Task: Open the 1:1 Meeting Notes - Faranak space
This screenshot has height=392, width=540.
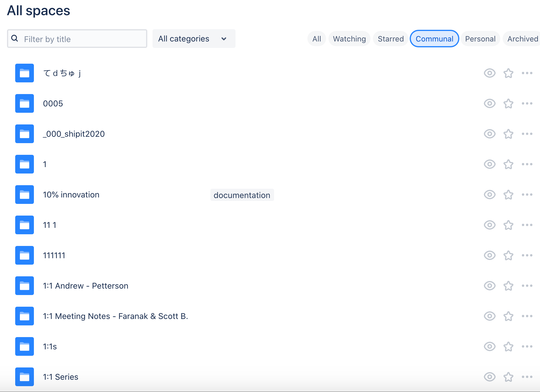Action: coord(116,316)
